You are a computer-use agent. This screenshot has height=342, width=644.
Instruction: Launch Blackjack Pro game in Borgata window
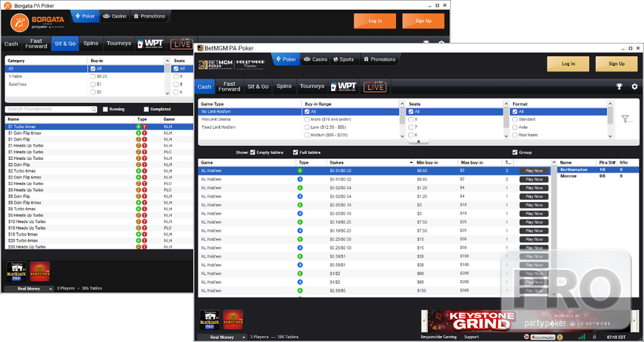(x=16, y=272)
